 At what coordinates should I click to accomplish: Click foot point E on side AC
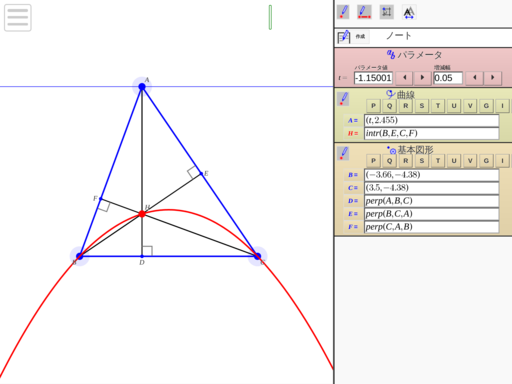(201, 173)
